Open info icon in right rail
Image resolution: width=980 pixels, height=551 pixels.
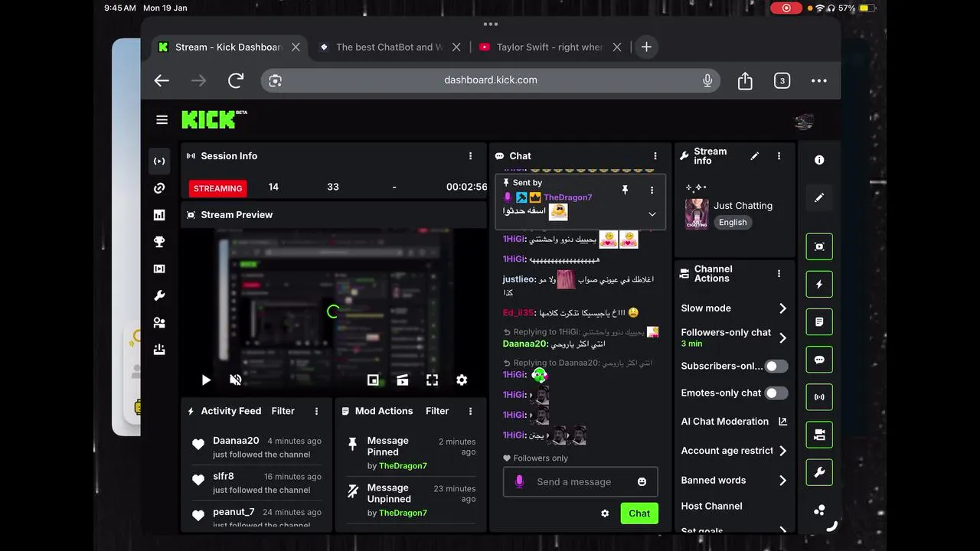pyautogui.click(x=819, y=160)
